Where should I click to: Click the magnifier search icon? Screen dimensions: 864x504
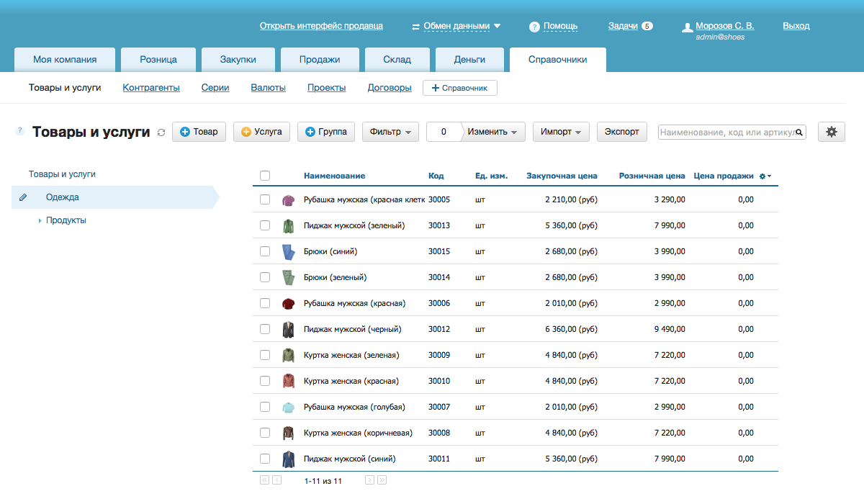799,132
